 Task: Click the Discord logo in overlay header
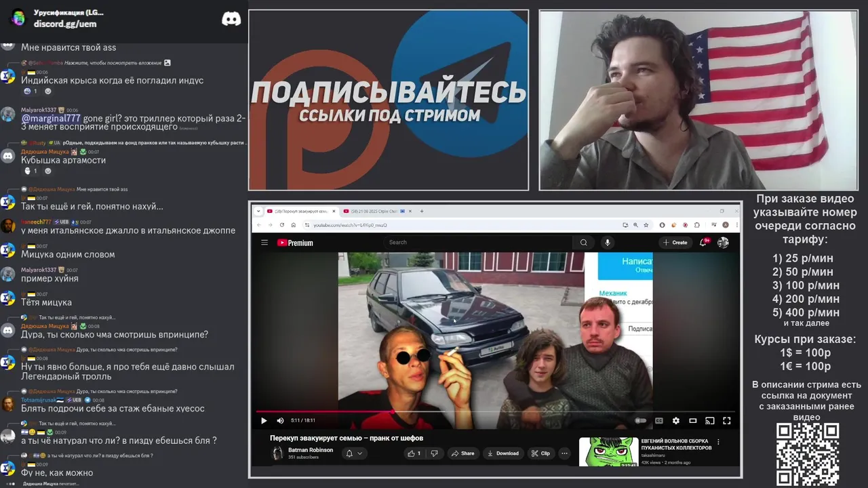click(231, 19)
